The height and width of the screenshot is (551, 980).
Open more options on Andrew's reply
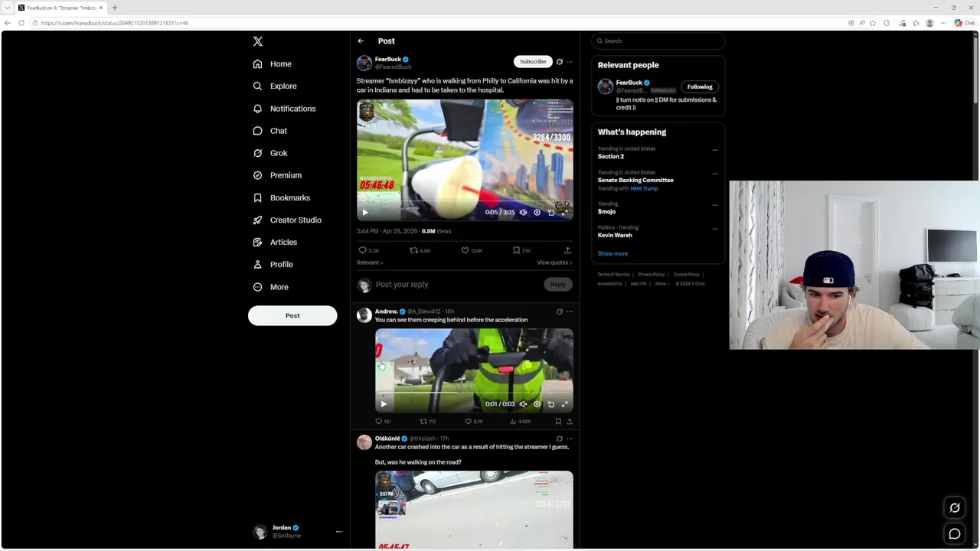tap(569, 311)
